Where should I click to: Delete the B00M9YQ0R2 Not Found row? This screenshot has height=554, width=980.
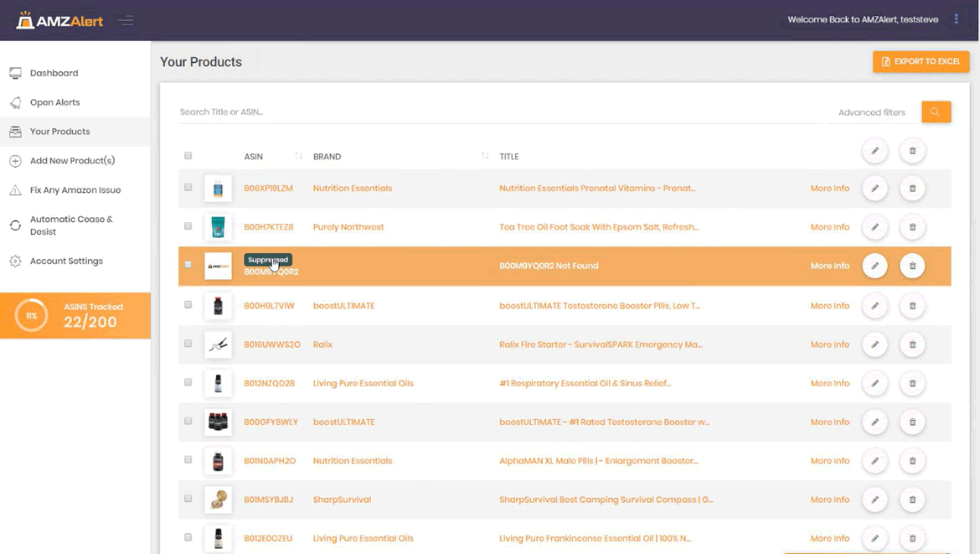[912, 266]
